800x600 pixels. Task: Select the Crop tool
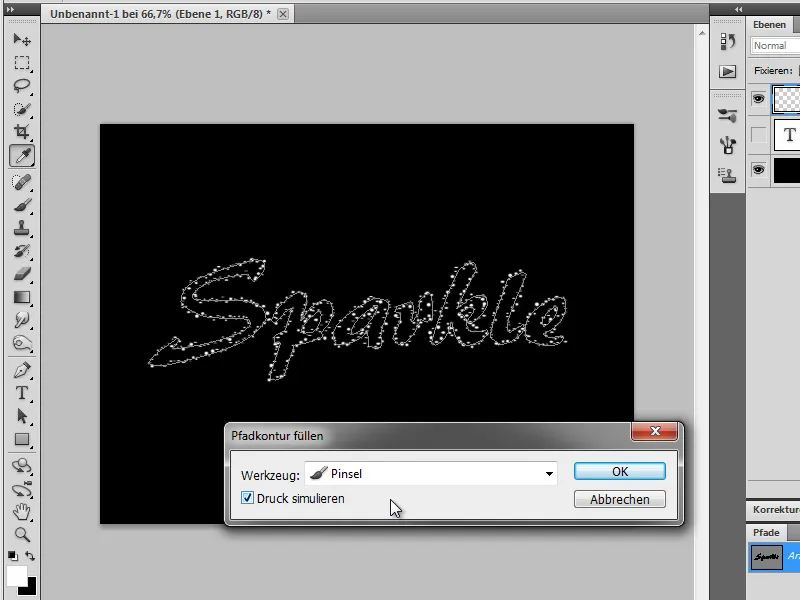[22, 132]
